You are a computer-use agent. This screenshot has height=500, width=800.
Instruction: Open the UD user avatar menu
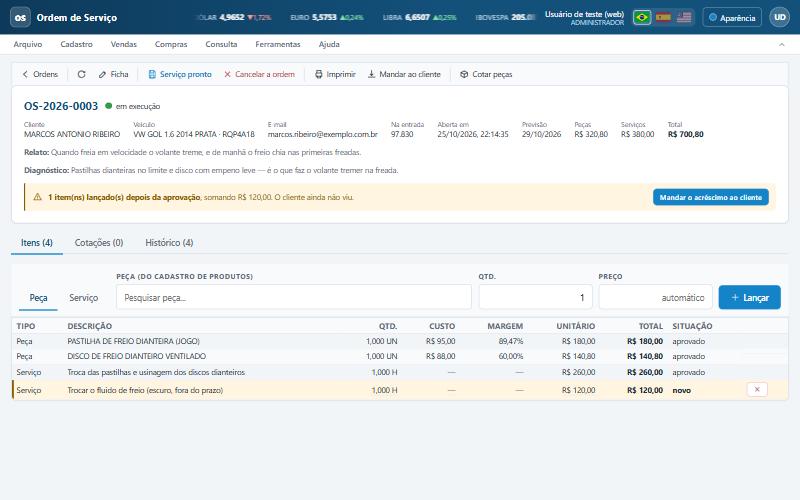[780, 17]
